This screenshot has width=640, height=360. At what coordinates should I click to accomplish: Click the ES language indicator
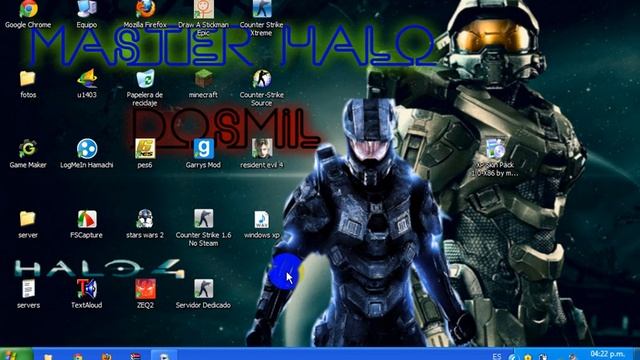click(497, 356)
